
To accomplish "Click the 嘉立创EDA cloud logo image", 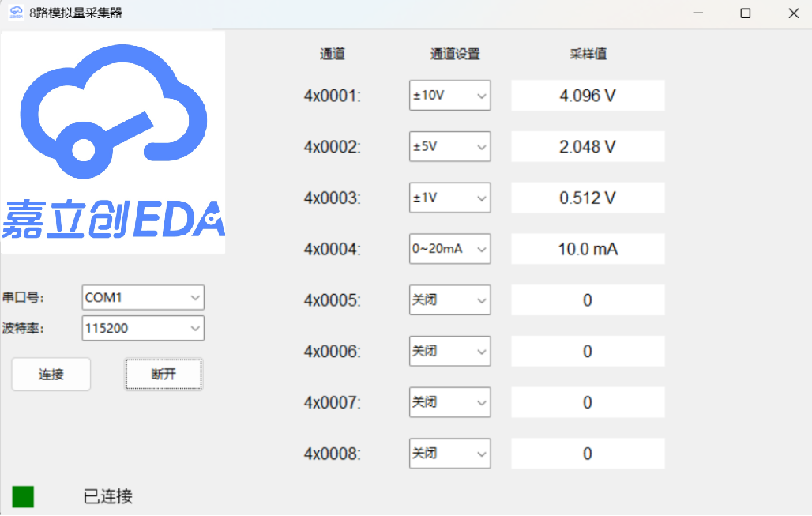I will (x=113, y=142).
